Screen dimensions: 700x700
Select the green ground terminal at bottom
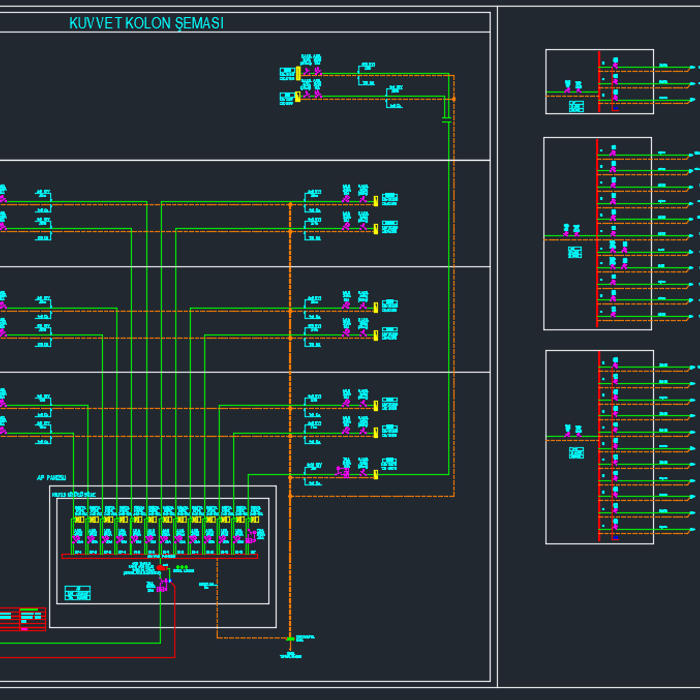290,639
